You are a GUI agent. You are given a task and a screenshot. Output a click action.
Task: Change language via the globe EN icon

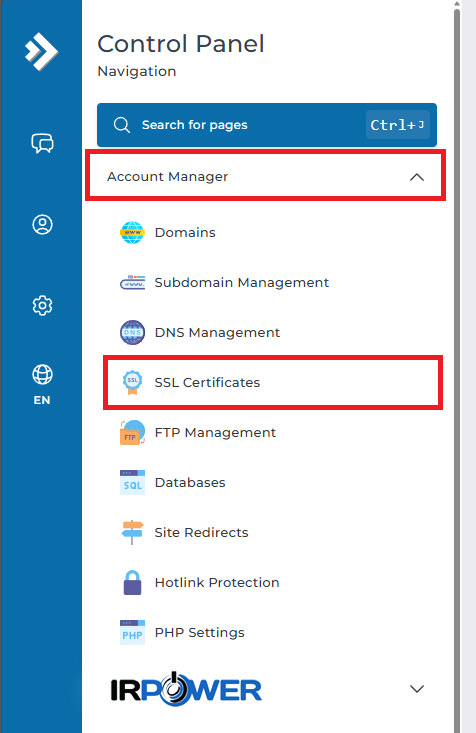point(42,385)
